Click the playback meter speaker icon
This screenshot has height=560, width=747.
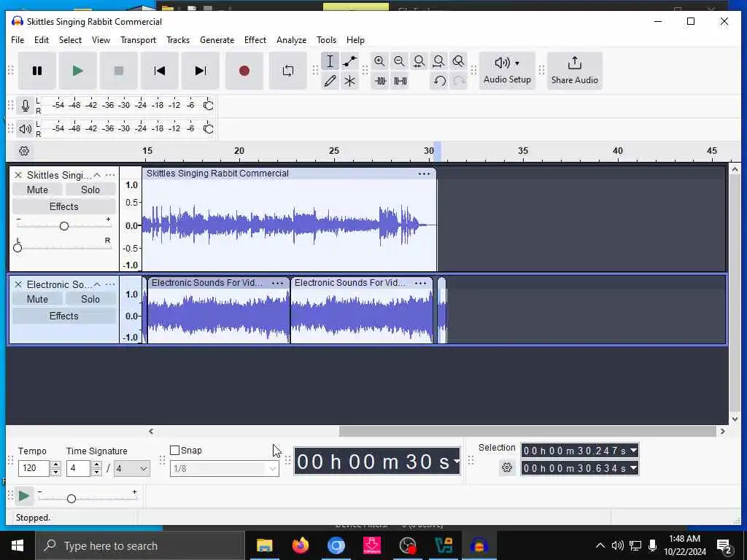tap(26, 128)
